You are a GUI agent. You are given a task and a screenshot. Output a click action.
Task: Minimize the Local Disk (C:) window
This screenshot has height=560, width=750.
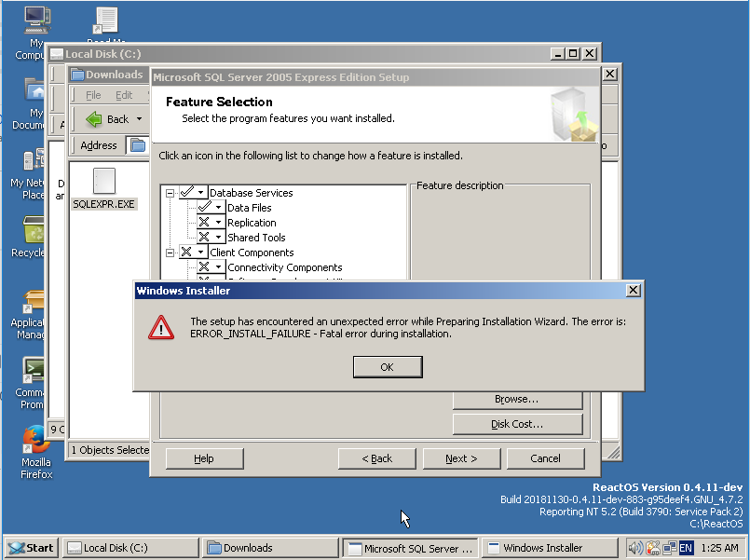[x=557, y=53]
